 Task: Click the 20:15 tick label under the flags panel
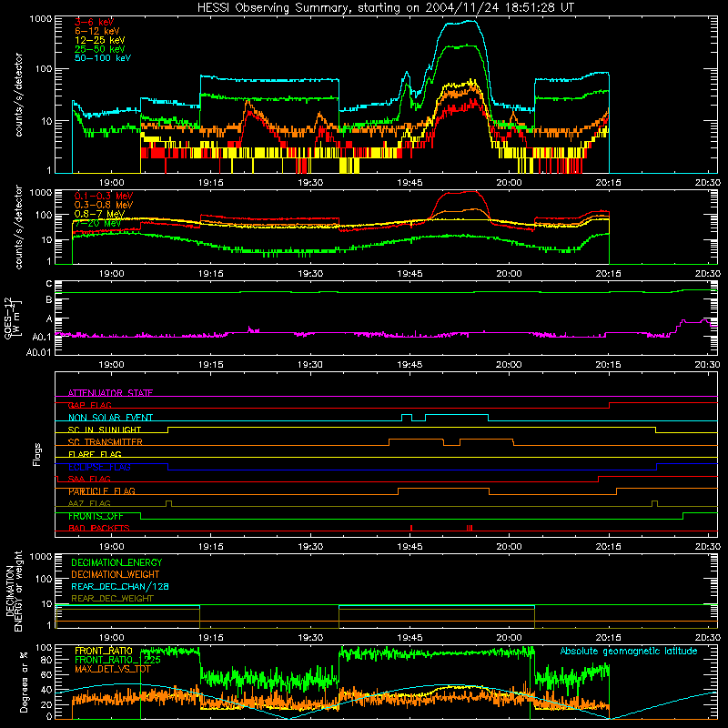608,547
